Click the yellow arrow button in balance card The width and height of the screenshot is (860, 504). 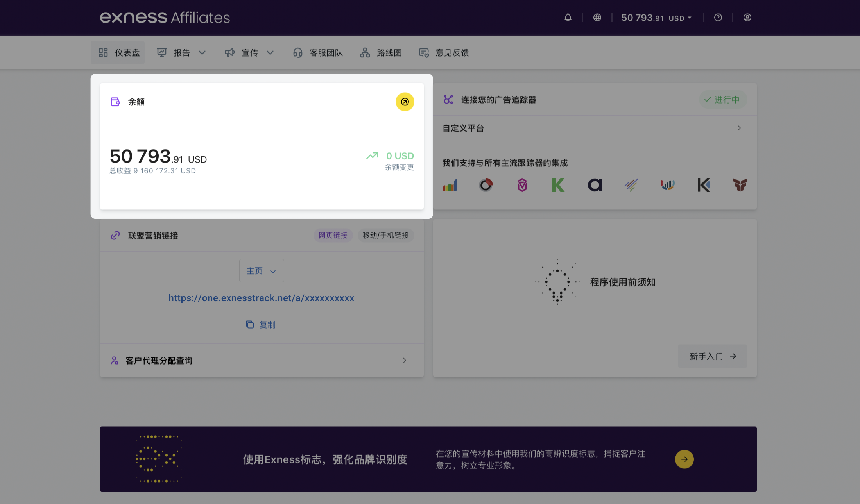405,102
